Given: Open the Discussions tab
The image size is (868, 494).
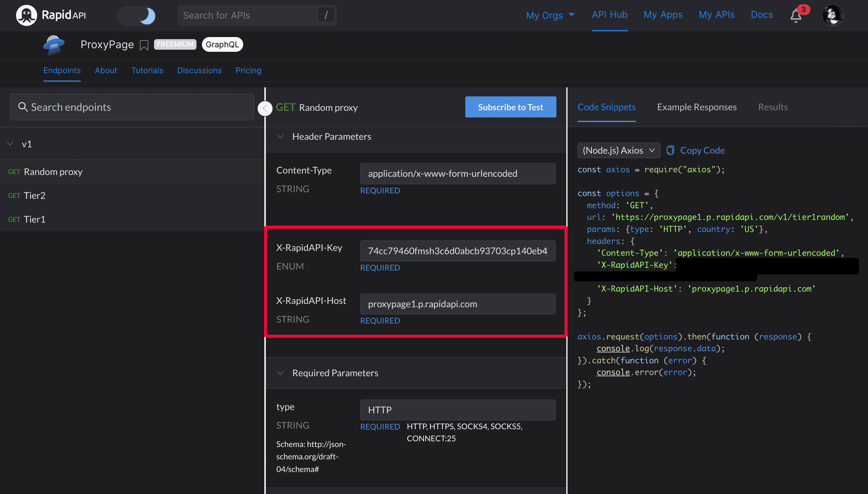Looking at the screenshot, I should click(199, 70).
